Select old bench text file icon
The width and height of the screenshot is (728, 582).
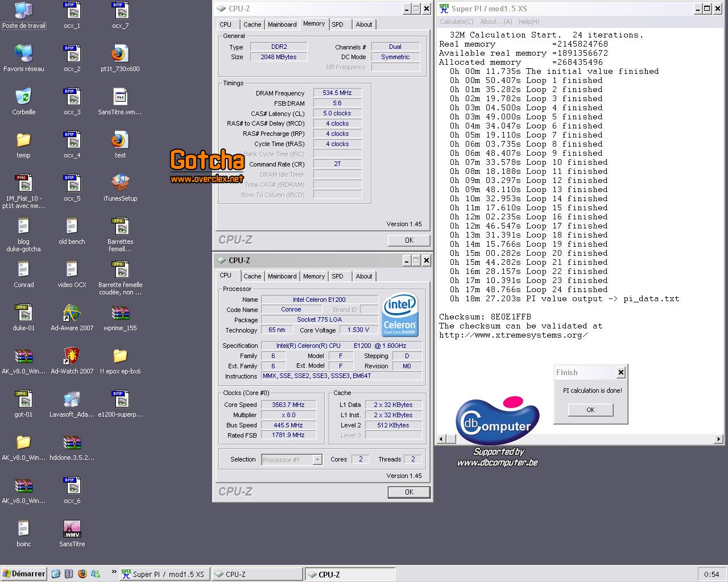pos(72,231)
